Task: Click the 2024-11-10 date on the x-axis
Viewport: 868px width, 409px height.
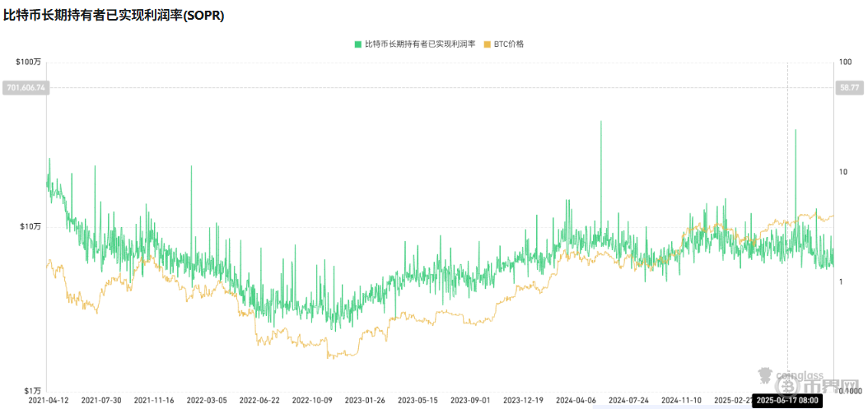Action: tap(682, 401)
